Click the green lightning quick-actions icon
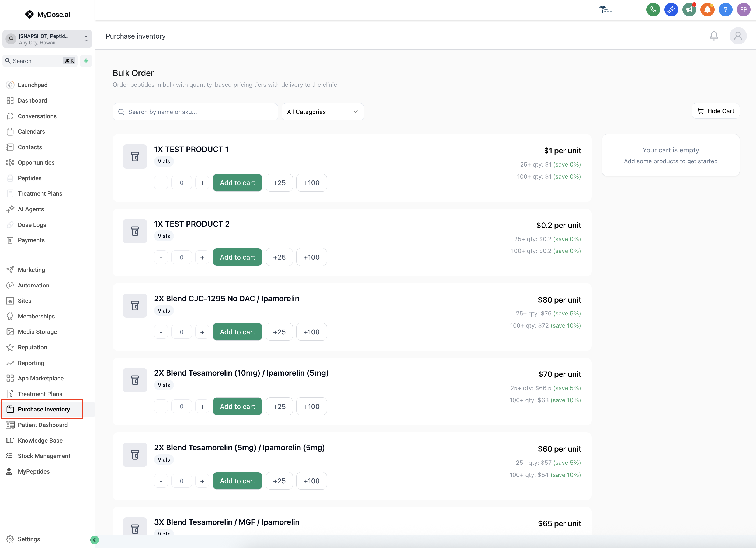Image resolution: width=756 pixels, height=548 pixels. pyautogui.click(x=86, y=61)
